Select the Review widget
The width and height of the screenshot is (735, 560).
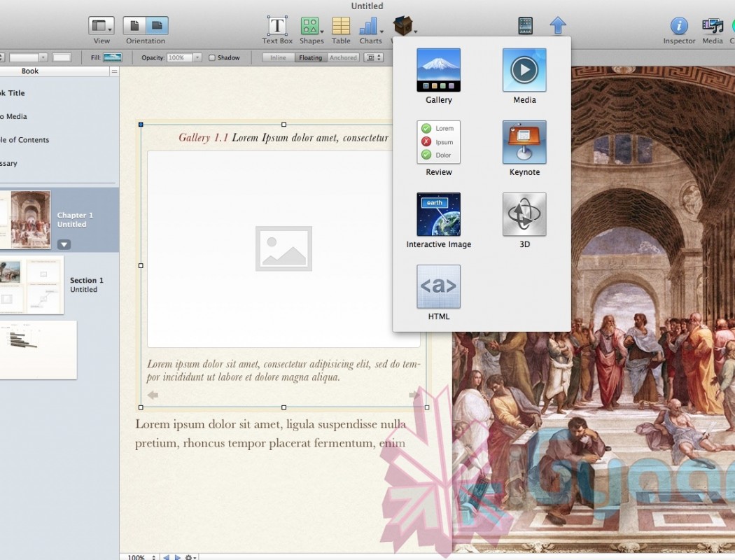pos(438,142)
